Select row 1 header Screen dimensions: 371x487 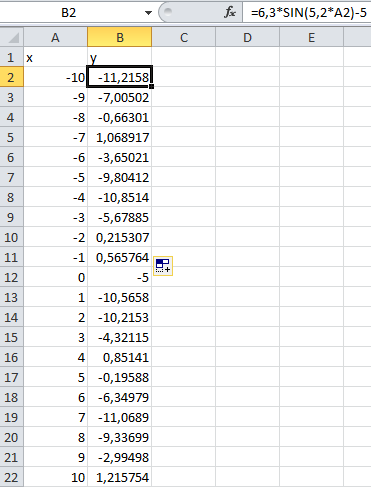[12, 57]
